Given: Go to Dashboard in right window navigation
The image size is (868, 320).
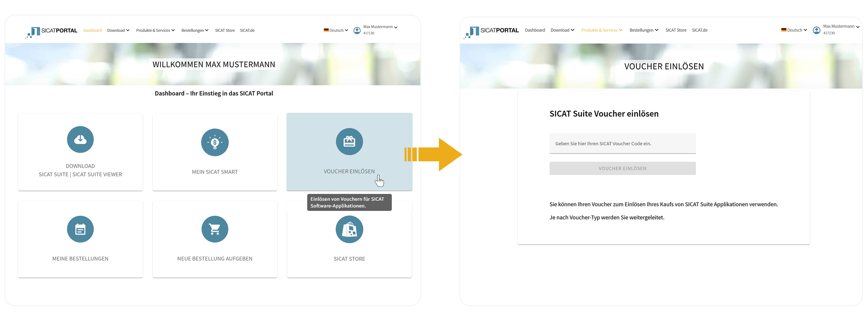Looking at the screenshot, I should pyautogui.click(x=535, y=30).
